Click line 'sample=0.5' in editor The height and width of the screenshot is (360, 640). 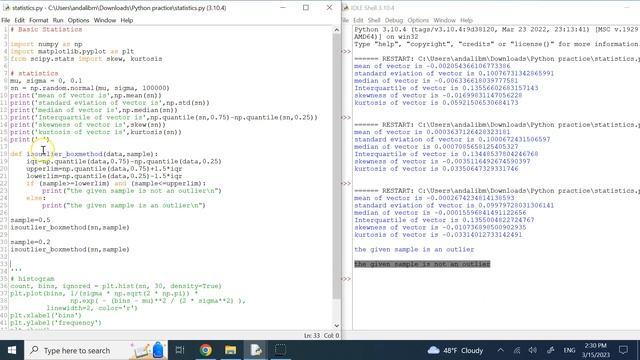pos(30,220)
